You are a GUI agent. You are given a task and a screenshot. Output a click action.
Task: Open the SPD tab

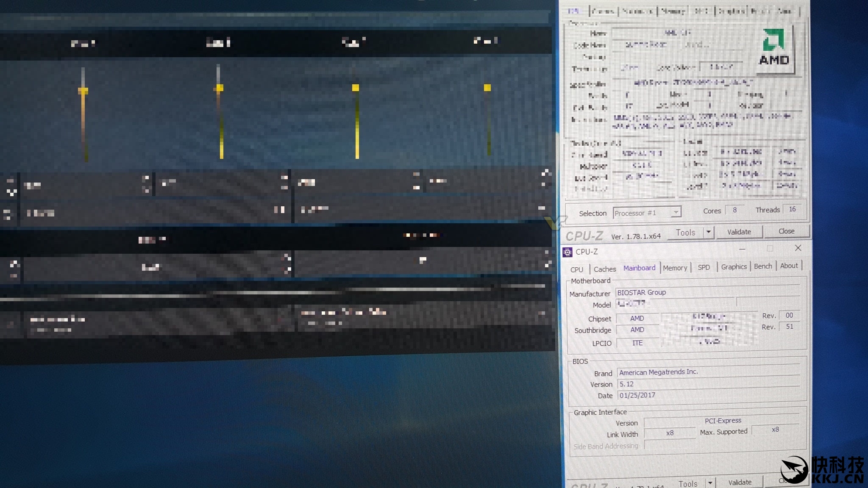click(704, 267)
